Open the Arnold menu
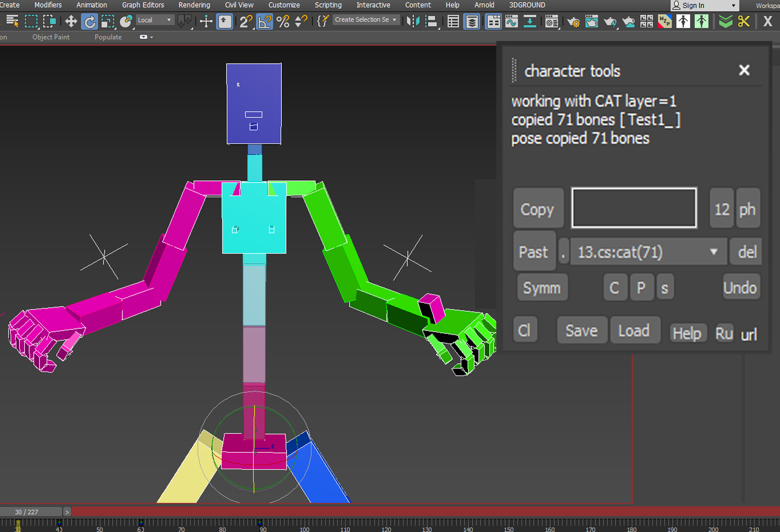This screenshot has width=780, height=532. pyautogui.click(x=484, y=5)
